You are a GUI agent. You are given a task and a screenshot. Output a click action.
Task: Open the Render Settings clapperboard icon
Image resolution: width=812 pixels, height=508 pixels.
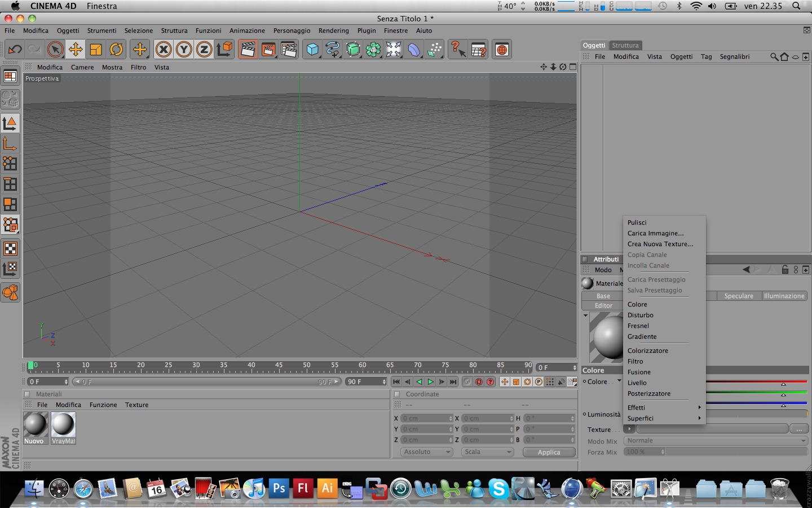(x=289, y=50)
